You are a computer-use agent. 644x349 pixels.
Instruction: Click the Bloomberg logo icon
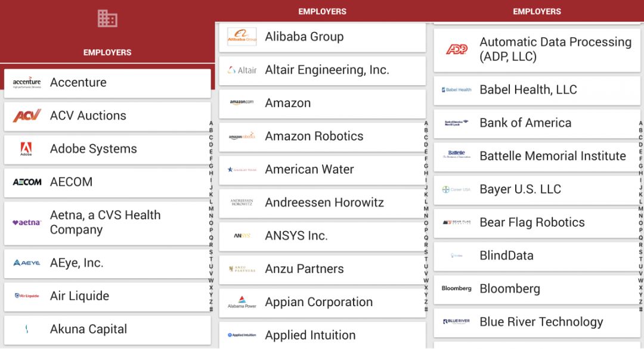point(457,289)
